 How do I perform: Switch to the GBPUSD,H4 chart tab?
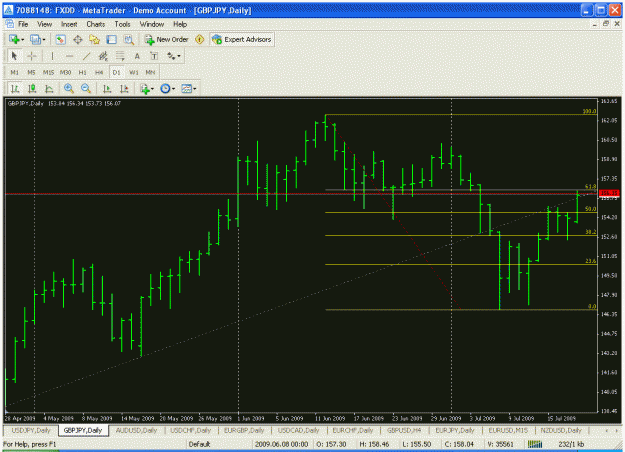tap(404, 430)
